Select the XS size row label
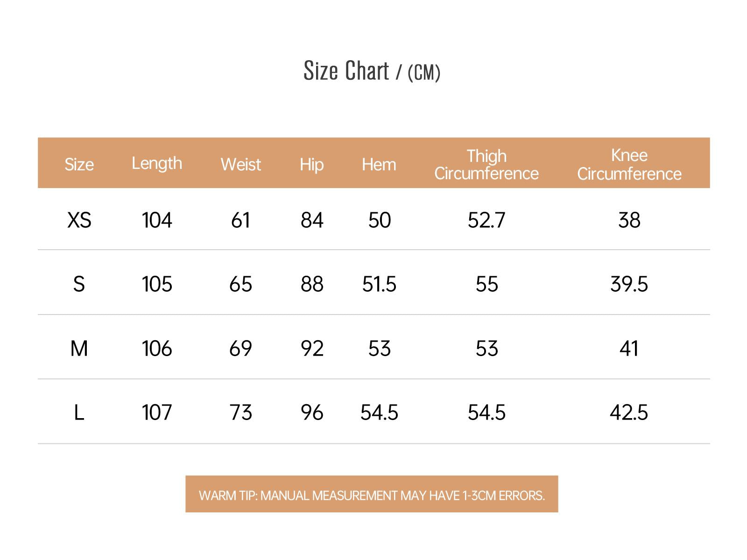747x560 pixels. (79, 220)
